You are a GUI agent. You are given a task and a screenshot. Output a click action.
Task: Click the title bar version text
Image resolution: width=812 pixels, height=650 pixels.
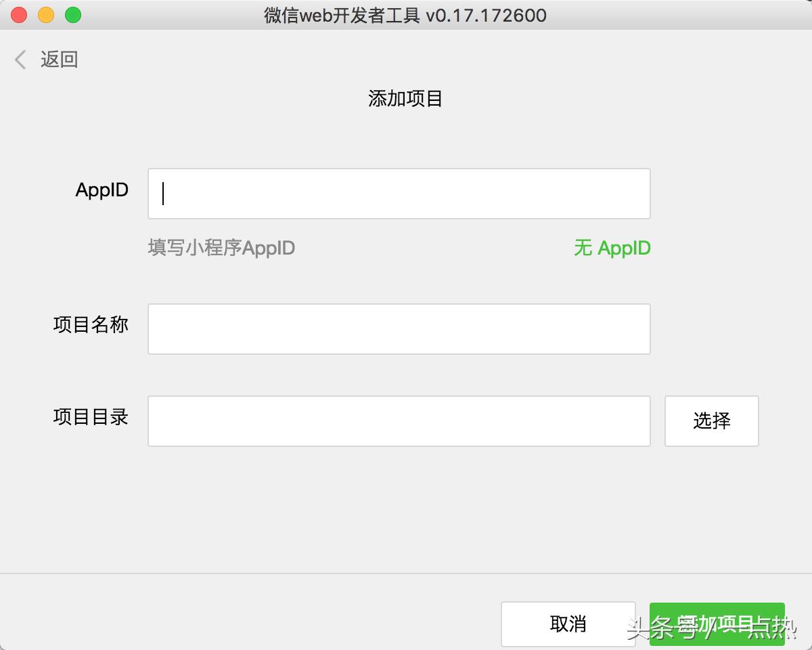coord(405,15)
